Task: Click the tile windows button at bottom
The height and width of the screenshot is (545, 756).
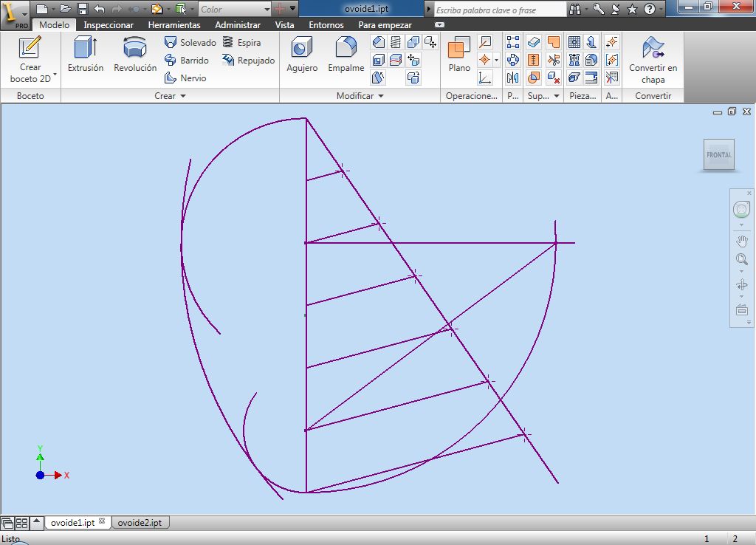Action: (x=21, y=523)
